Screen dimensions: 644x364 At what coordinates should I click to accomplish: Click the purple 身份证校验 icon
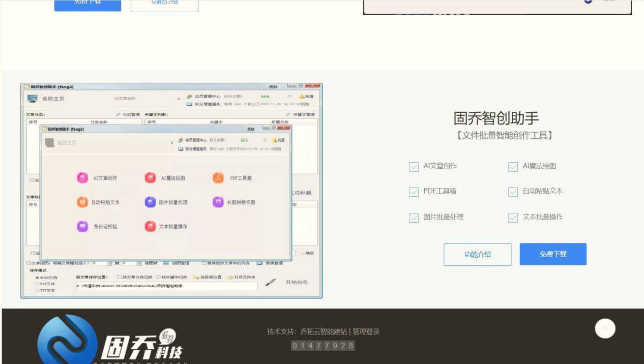82,226
